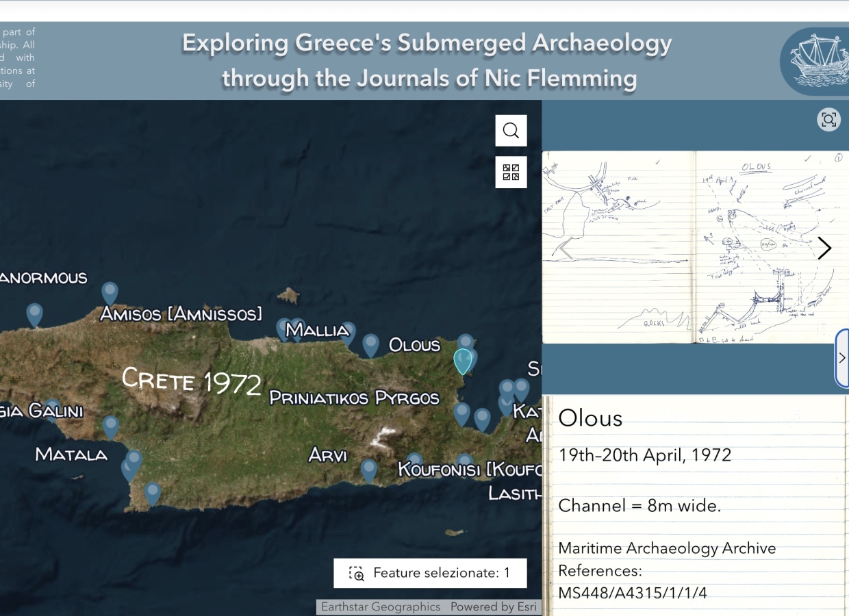Go back to the previous journal page

click(x=566, y=248)
